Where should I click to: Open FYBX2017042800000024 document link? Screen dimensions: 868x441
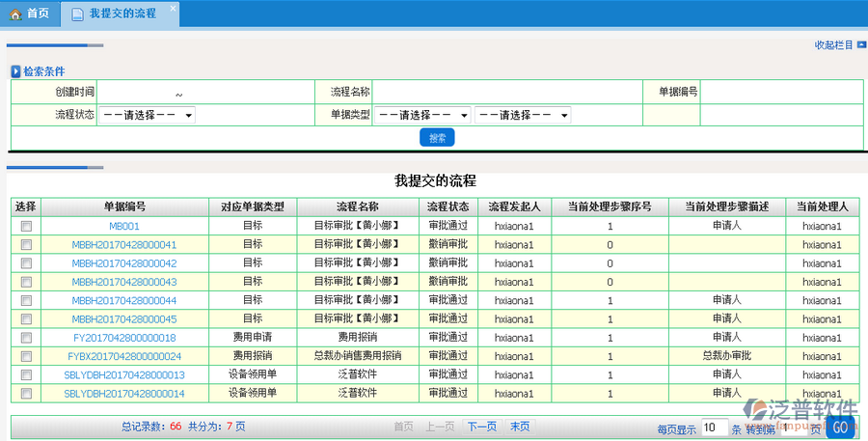click(123, 356)
